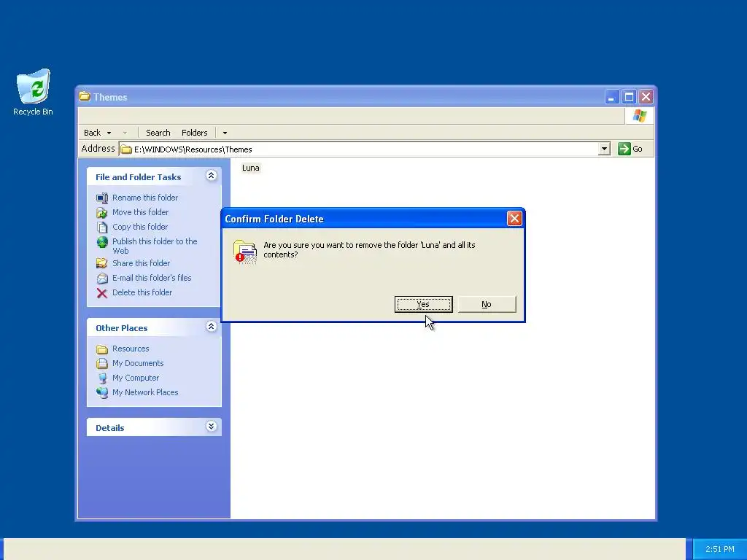Image resolution: width=747 pixels, height=560 pixels.
Task: Click the taskbar clock showing 2:51 PM
Action: [719, 550]
